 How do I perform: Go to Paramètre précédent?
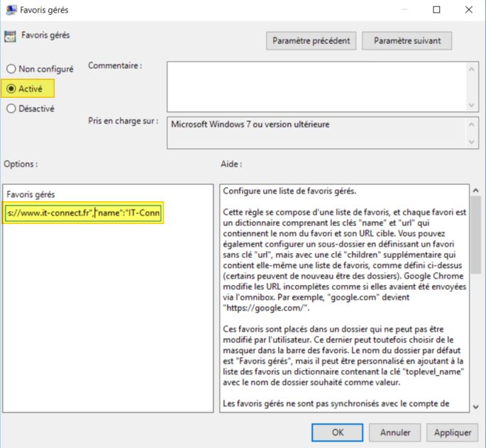[x=311, y=41]
